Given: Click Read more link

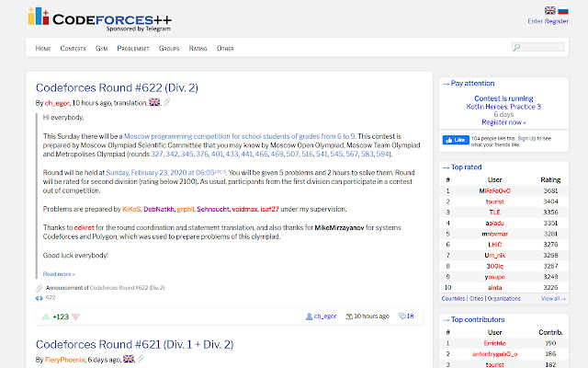Looking at the screenshot, I should click(59, 274).
